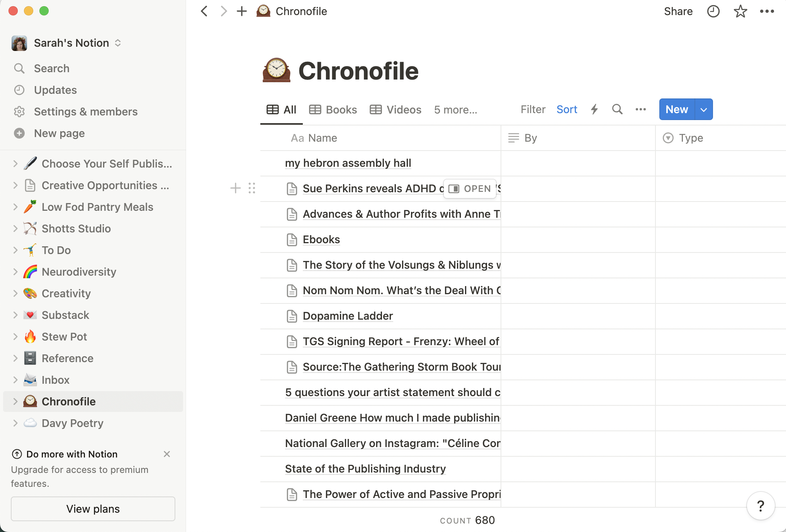This screenshot has width=786, height=532.
Task: Click the plus icon to add a new tab
Action: pyautogui.click(x=242, y=11)
